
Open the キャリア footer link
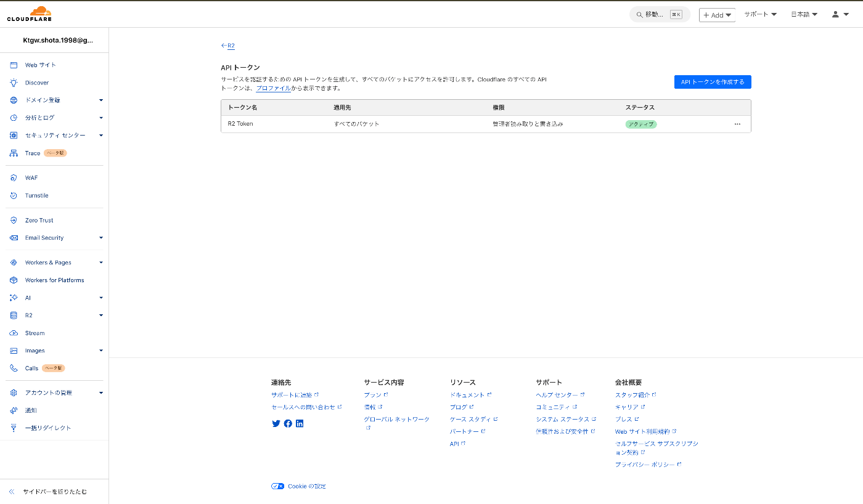[x=630, y=407]
